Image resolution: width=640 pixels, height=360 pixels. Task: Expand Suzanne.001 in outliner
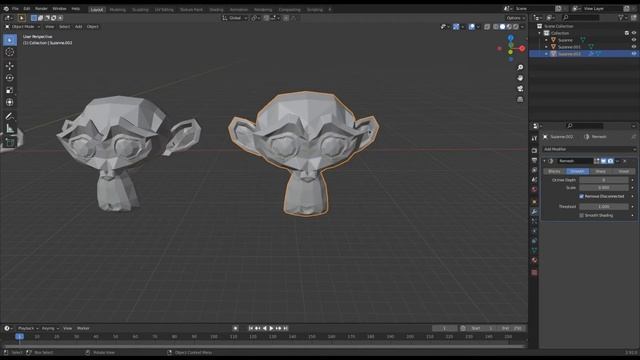547,47
